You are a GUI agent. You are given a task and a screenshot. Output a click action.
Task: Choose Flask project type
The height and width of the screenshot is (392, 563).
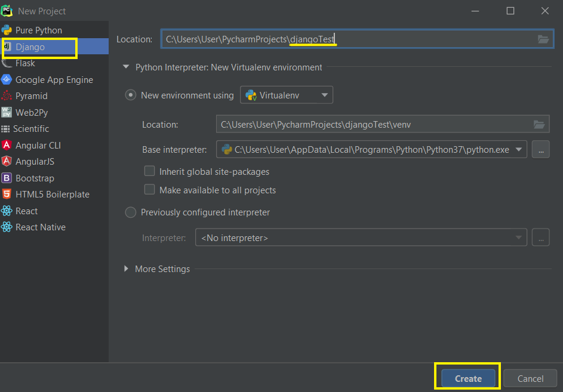coord(25,63)
